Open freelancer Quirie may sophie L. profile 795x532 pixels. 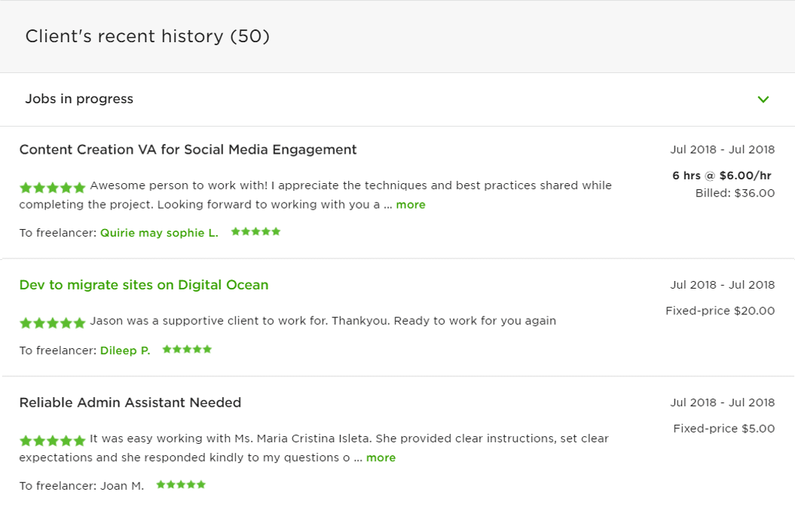(159, 234)
